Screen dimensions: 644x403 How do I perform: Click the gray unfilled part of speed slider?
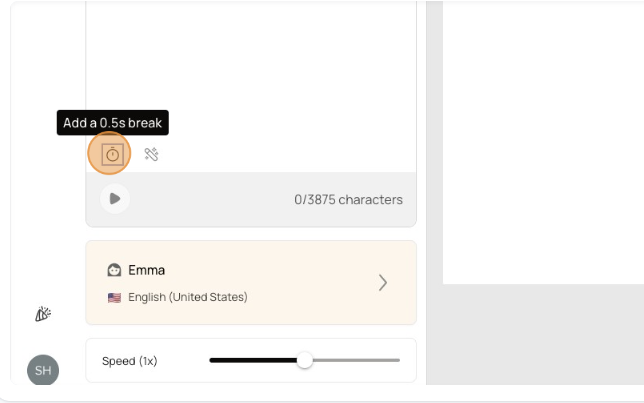coord(356,360)
